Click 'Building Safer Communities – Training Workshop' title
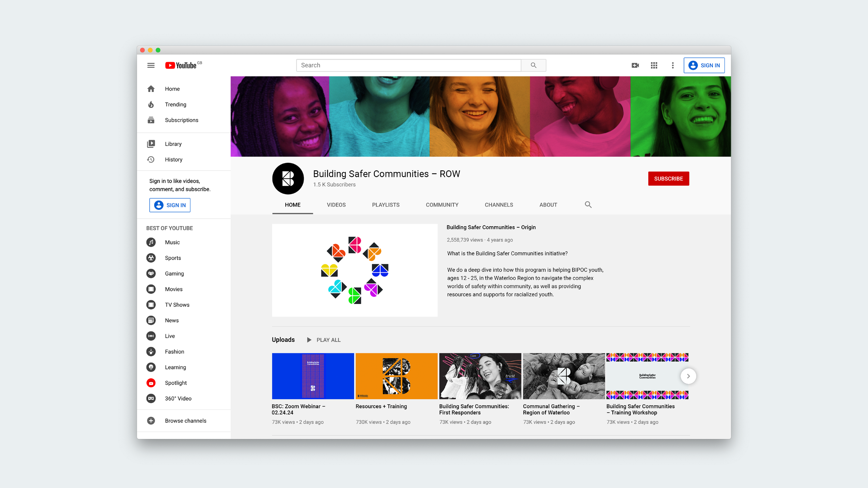868x488 pixels. pyautogui.click(x=640, y=410)
